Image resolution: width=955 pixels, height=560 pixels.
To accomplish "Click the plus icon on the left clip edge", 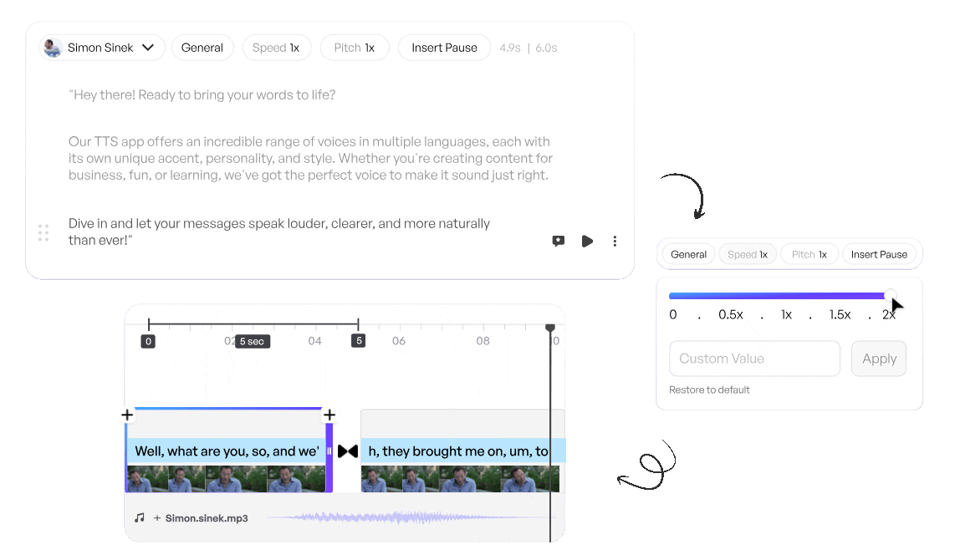I will [x=127, y=414].
